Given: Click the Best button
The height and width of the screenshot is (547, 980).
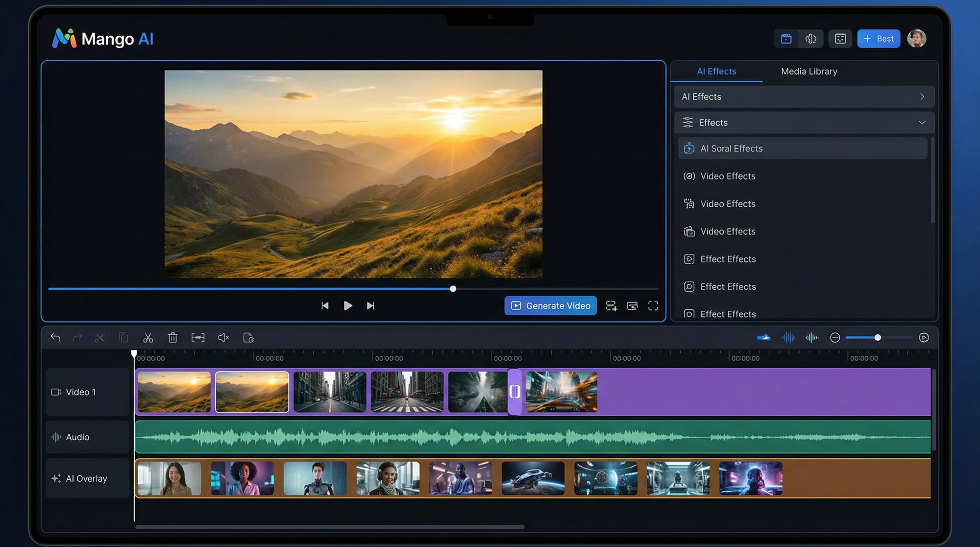Looking at the screenshot, I should pos(879,39).
